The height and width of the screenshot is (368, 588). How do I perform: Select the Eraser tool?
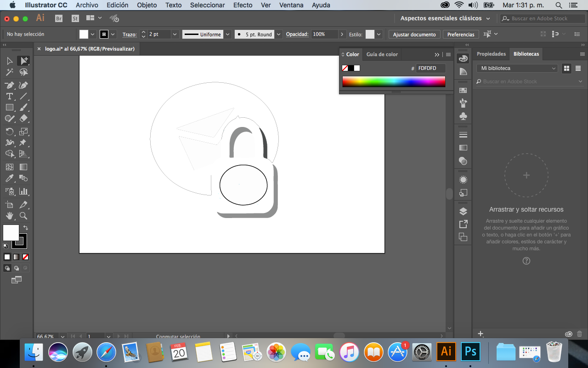pyautogui.click(x=23, y=118)
